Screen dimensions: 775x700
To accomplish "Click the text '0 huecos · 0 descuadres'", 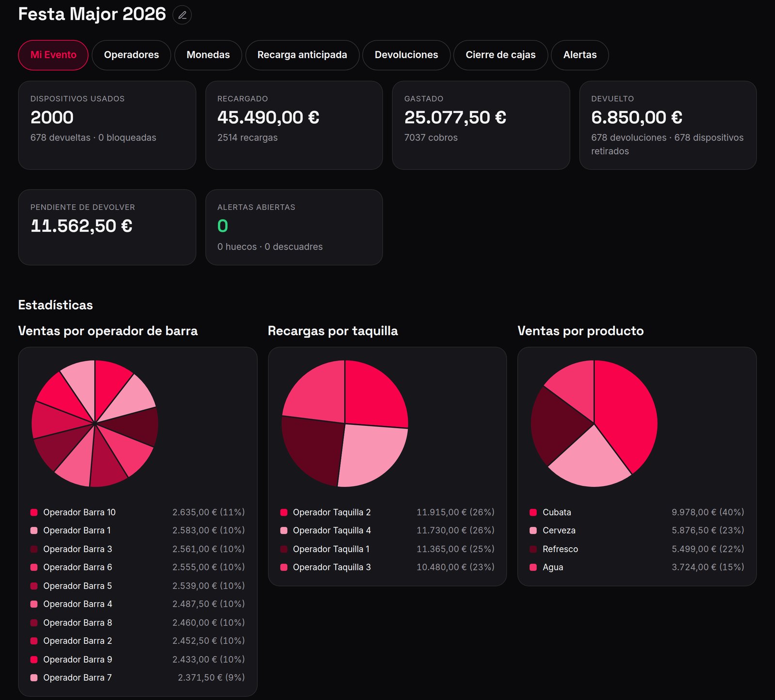I will coord(270,247).
